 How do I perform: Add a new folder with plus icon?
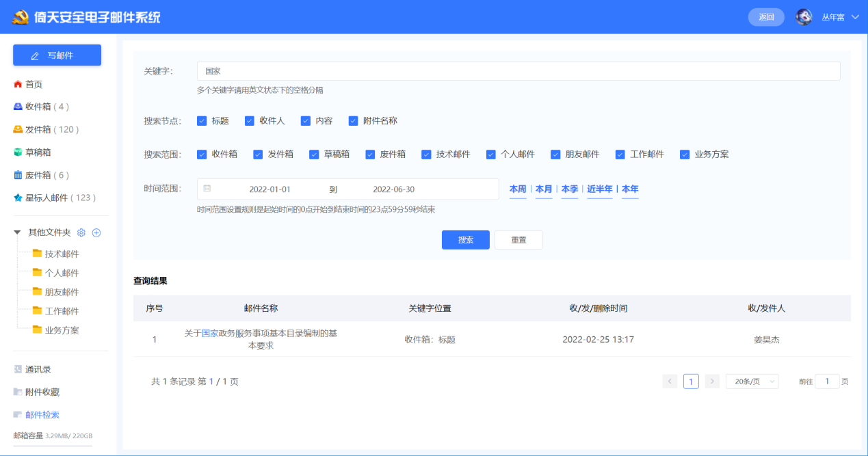[96, 232]
